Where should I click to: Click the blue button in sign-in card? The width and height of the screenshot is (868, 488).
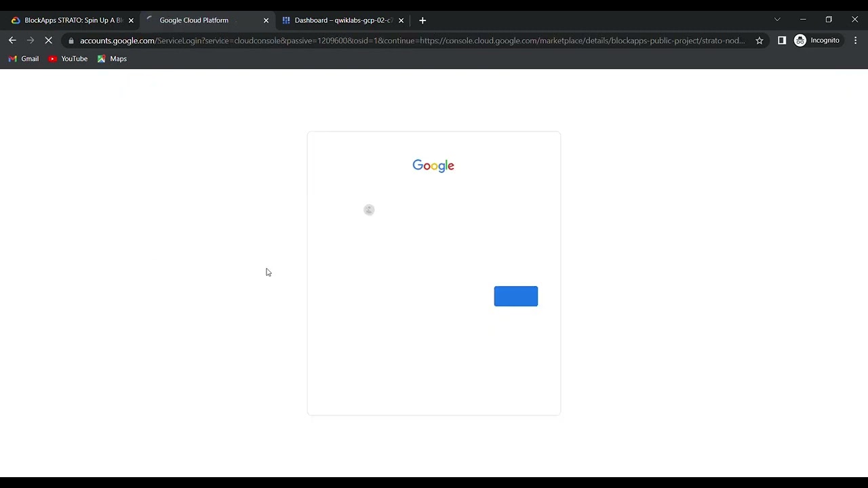click(x=516, y=296)
